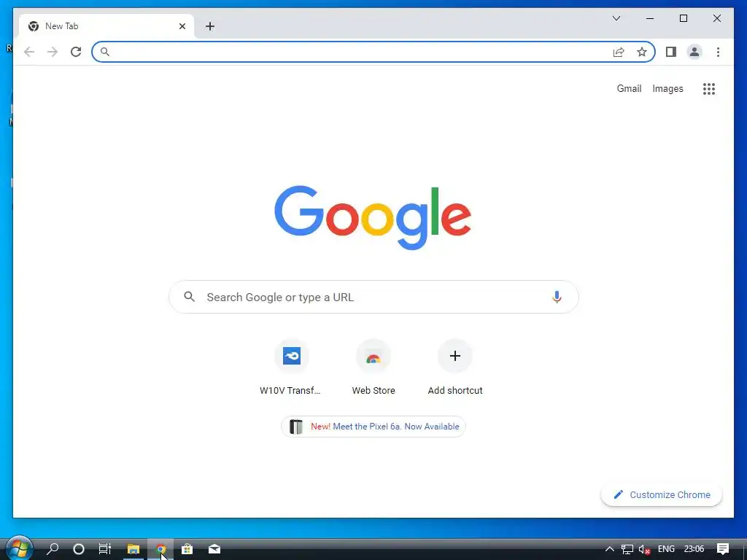This screenshot has width=747, height=560.
Task: Close the New Tab tab
Action: click(x=182, y=26)
